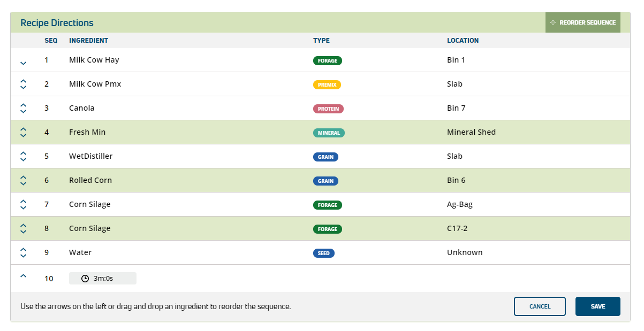Click the Ingredient column header
This screenshot has width=644, height=331.
[88, 41]
